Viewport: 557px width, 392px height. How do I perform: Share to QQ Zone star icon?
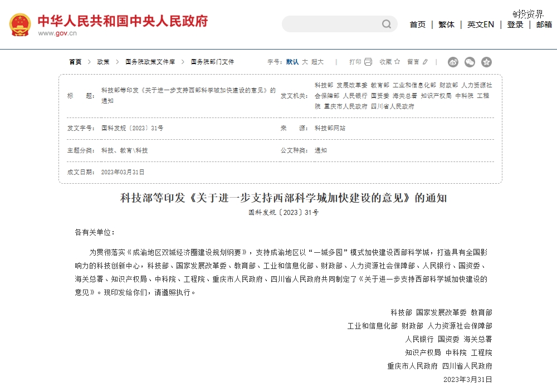coord(486,62)
